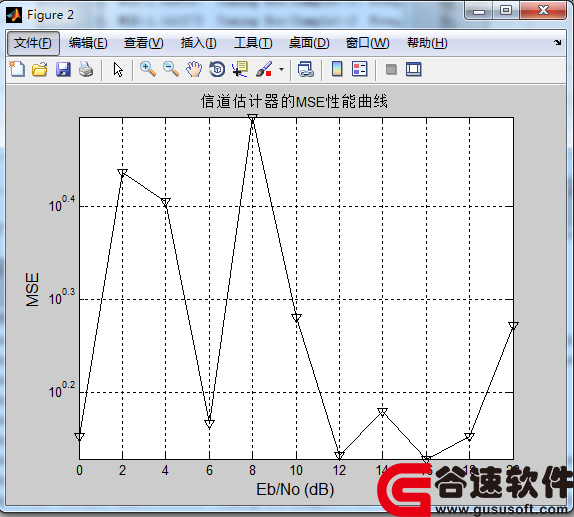
Task: Open the 桌面(D) menu
Action: point(309,43)
